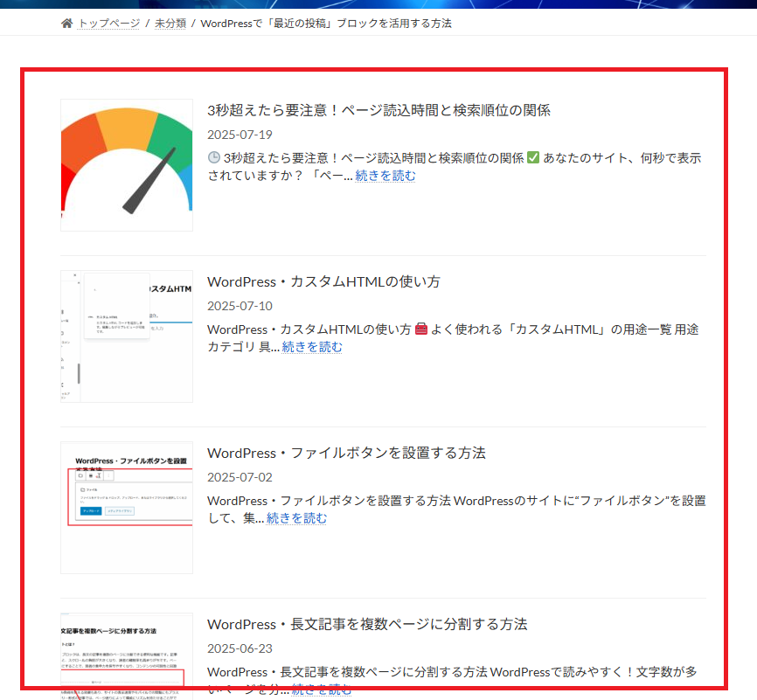Open the ファイルボタン post thumbnail

(127, 508)
